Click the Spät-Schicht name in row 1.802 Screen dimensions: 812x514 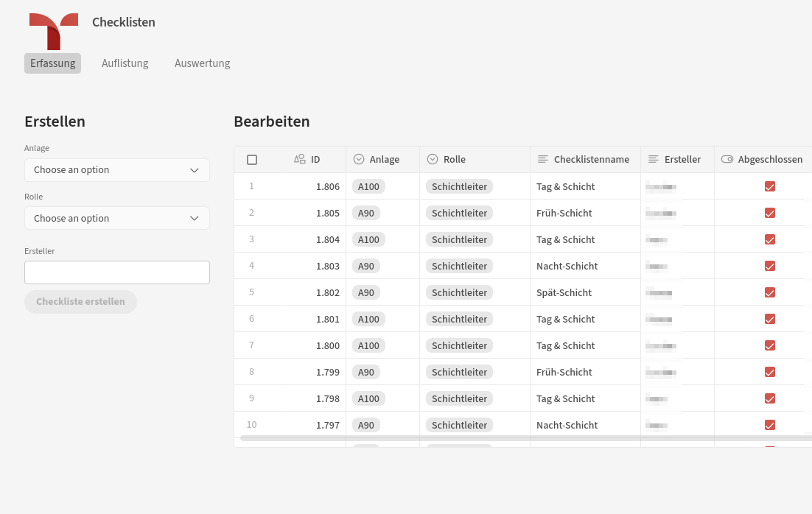564,292
